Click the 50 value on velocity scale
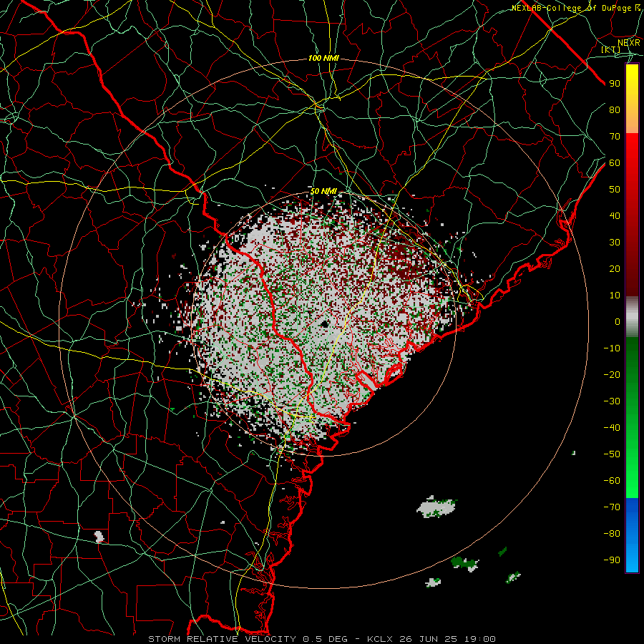The width and height of the screenshot is (644, 644). (x=615, y=190)
